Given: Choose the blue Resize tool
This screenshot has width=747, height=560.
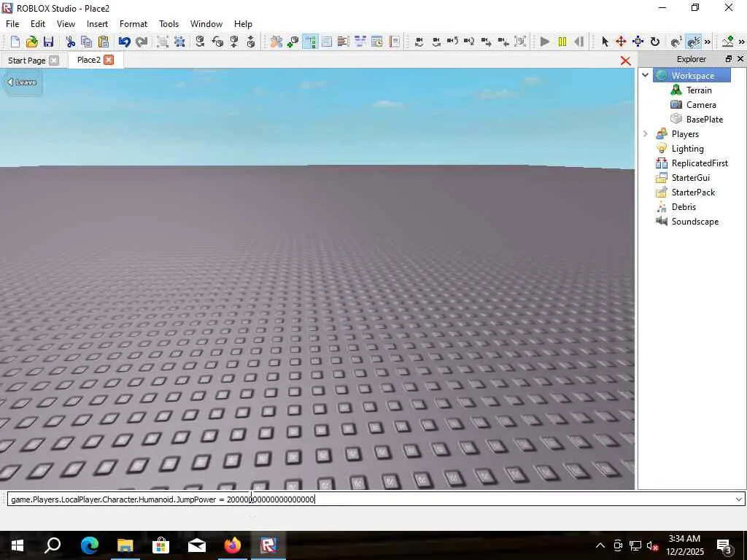Looking at the screenshot, I should [x=638, y=42].
